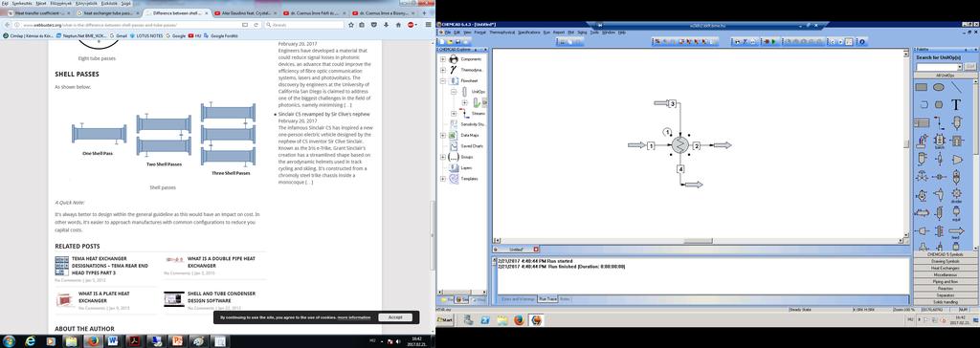Select the Text tool in palette

coord(956,105)
